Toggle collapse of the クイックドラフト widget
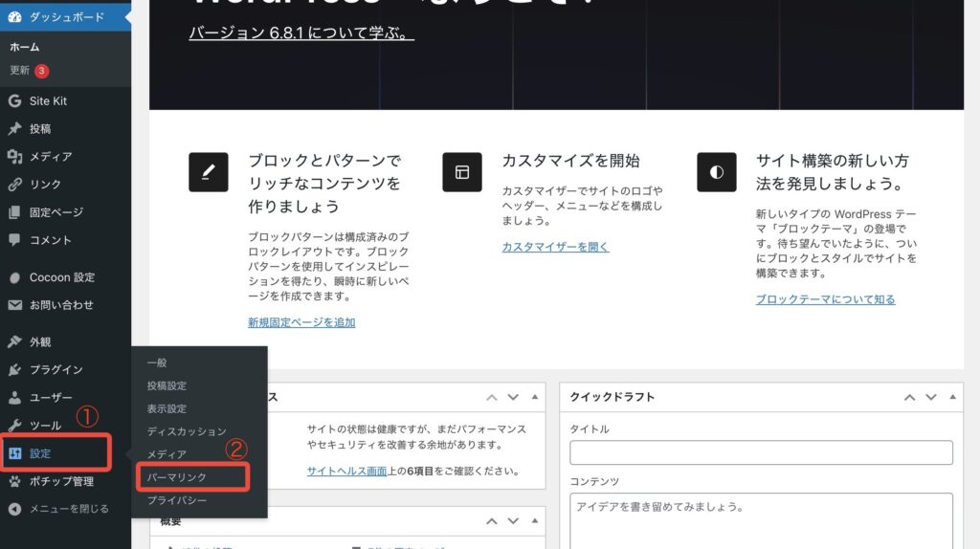Viewport: 980px width, 549px height. tap(952, 397)
